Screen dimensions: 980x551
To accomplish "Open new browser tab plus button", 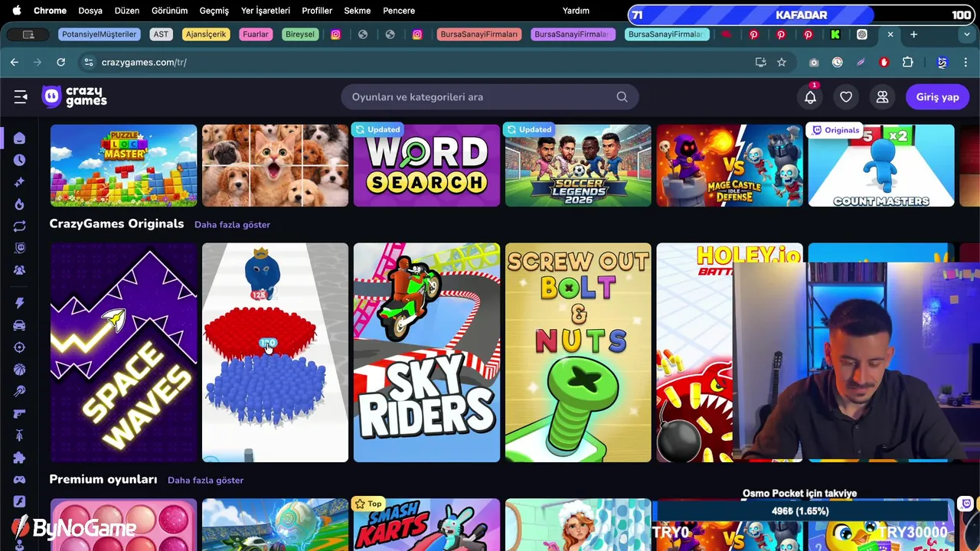I will click(x=913, y=34).
